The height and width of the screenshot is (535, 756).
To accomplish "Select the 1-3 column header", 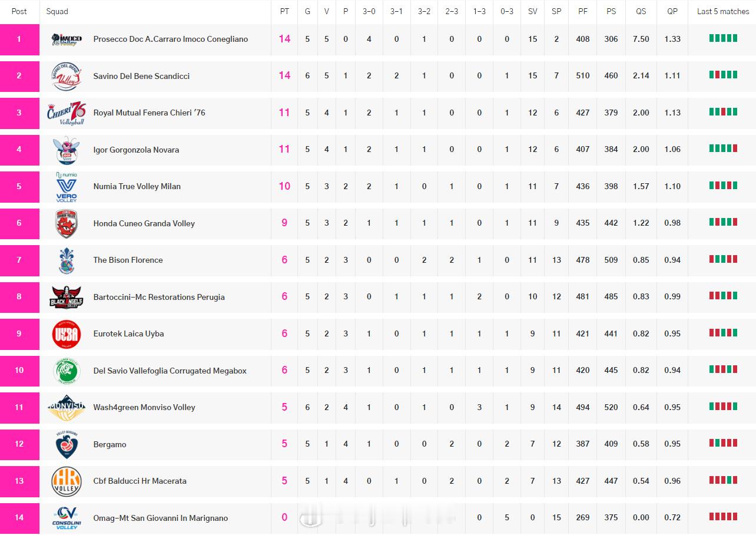I will (x=479, y=11).
